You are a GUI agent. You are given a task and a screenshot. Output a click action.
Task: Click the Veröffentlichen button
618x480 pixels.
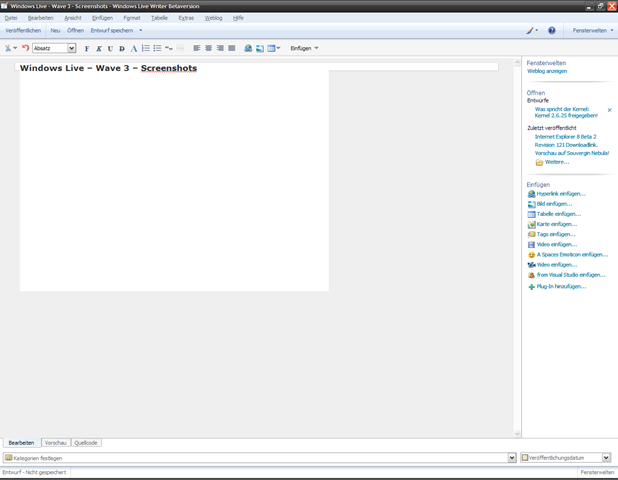tap(23, 30)
